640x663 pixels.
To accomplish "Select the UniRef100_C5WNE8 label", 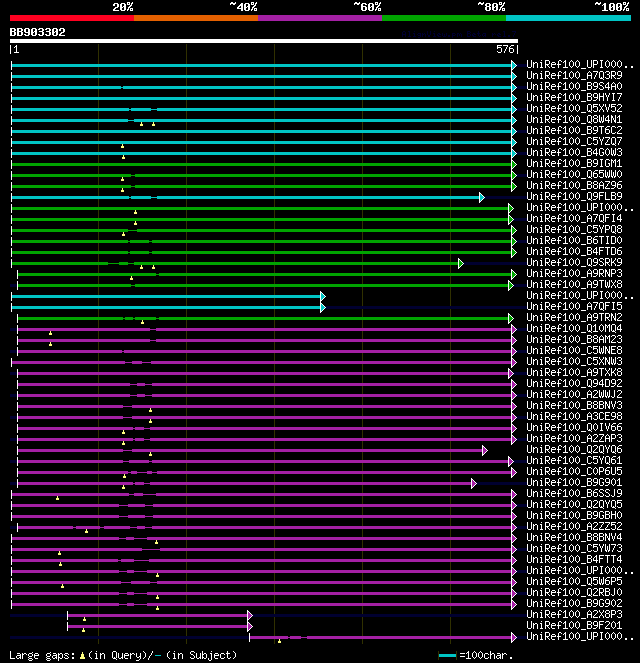I will tap(574, 350).
